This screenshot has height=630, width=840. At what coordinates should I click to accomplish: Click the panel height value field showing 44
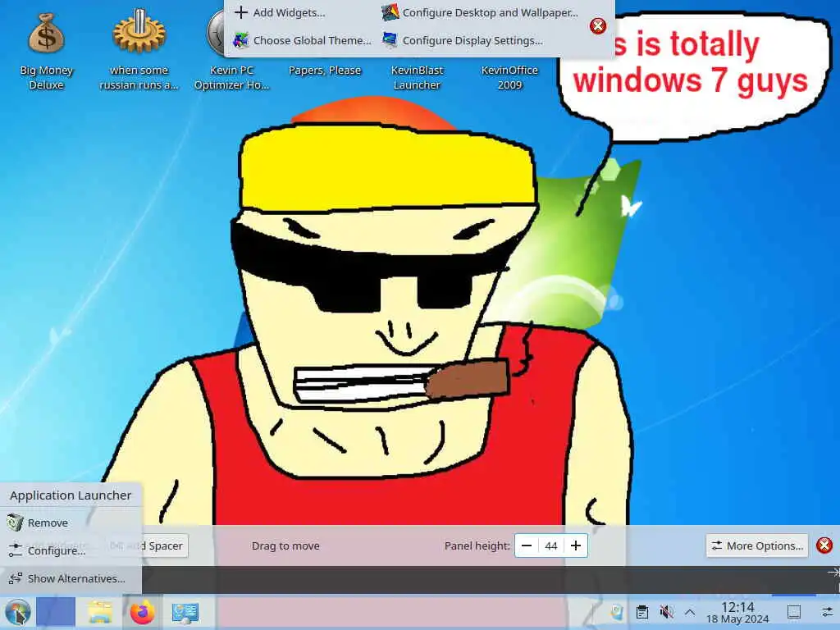(550, 546)
